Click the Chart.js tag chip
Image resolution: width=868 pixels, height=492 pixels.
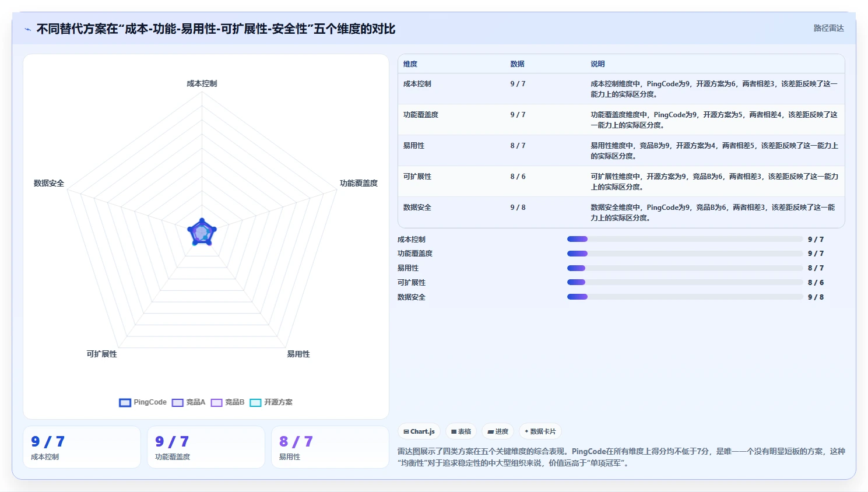click(x=419, y=431)
